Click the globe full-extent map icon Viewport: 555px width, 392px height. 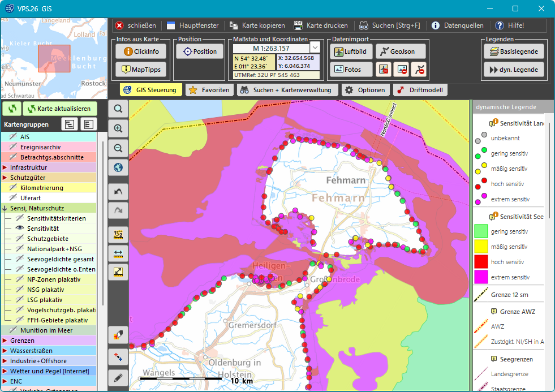pyautogui.click(x=118, y=168)
